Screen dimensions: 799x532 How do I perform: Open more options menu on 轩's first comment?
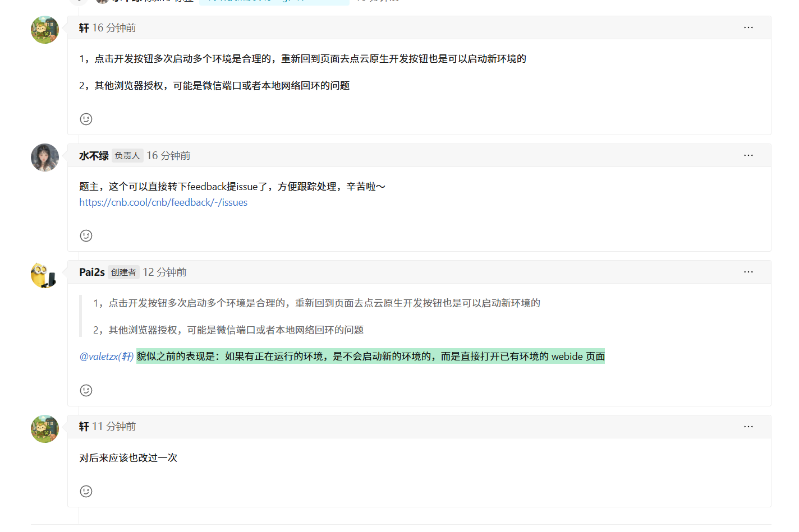(749, 27)
